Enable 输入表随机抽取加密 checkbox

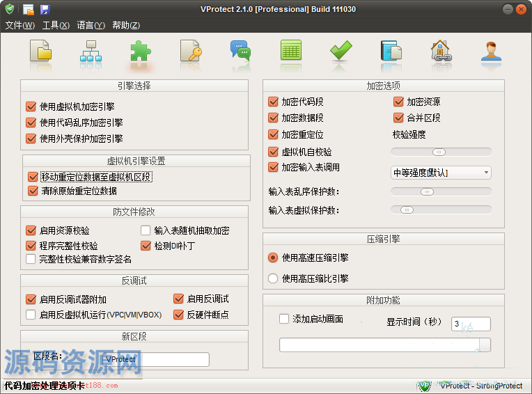[x=146, y=230]
